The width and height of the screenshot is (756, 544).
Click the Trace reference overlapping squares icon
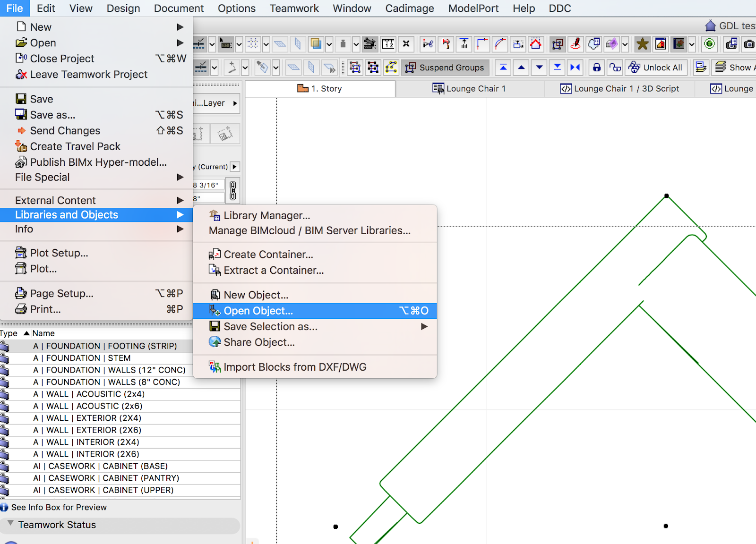[316, 44]
